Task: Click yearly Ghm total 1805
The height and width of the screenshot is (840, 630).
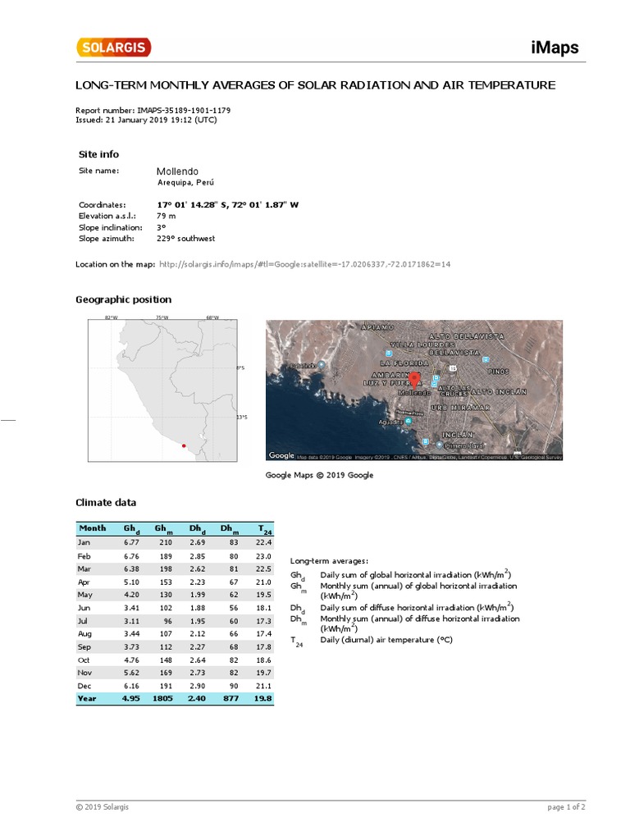Action: [162, 699]
